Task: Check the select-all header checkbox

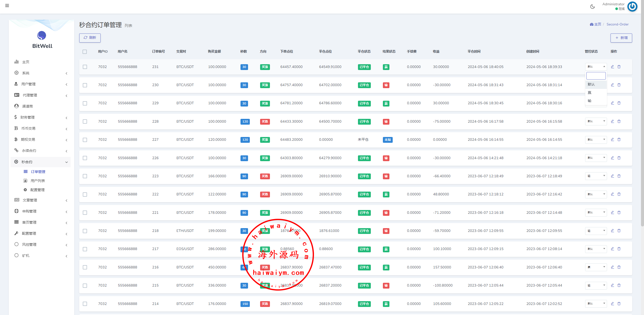Action: [x=85, y=52]
